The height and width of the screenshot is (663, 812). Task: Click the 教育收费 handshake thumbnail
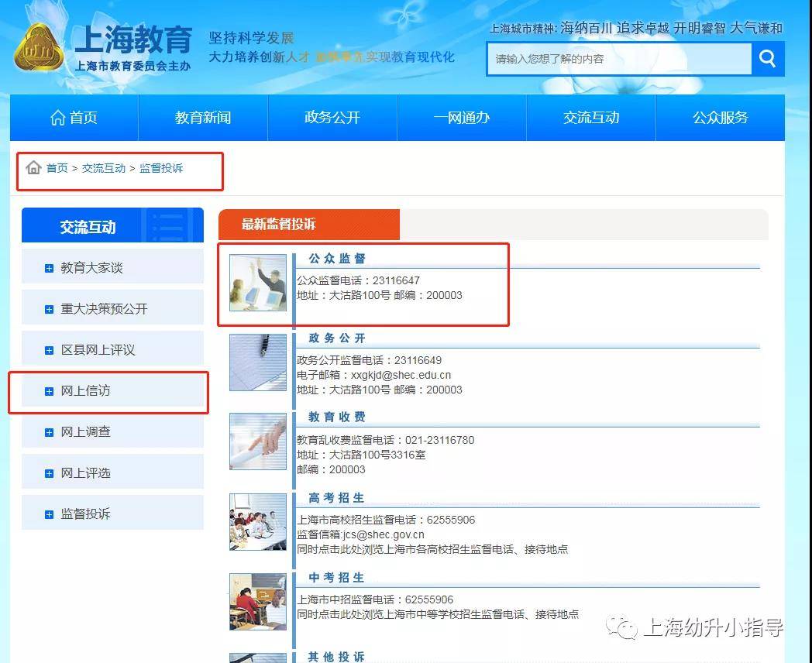[x=258, y=441]
